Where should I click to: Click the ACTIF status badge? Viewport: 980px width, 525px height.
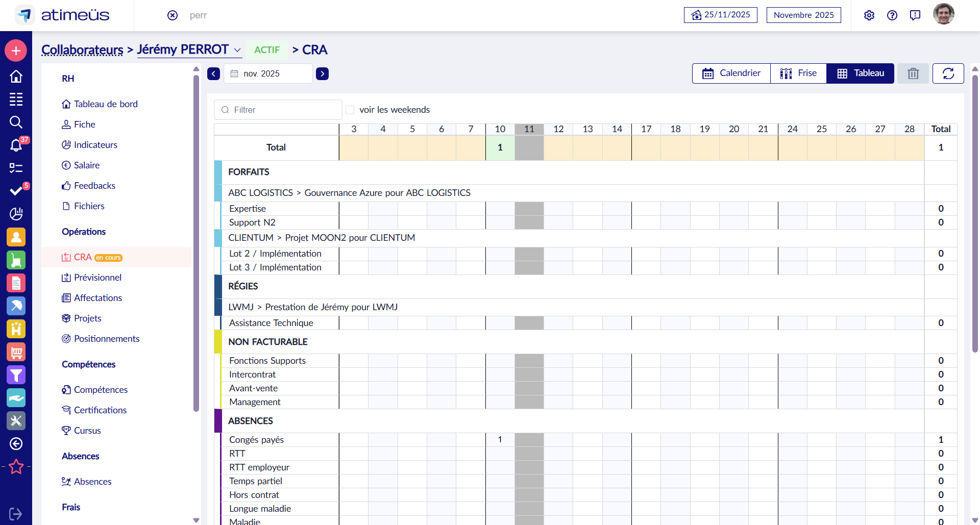coord(267,50)
